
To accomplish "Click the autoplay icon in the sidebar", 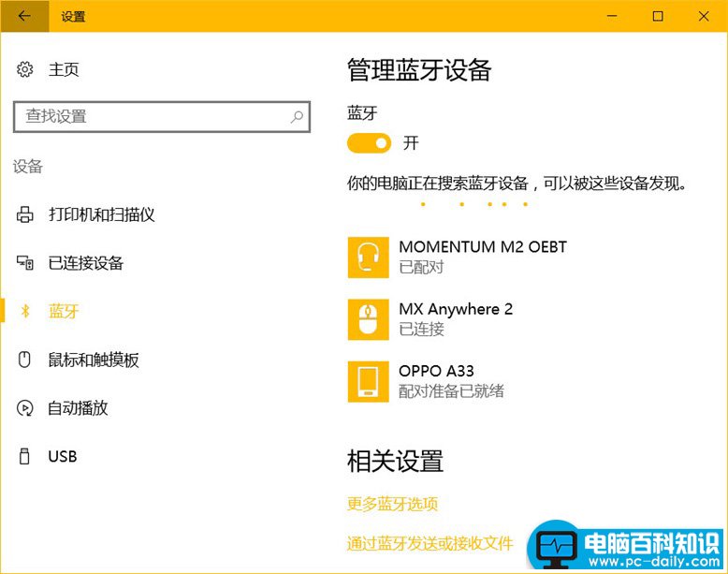I will (24, 408).
